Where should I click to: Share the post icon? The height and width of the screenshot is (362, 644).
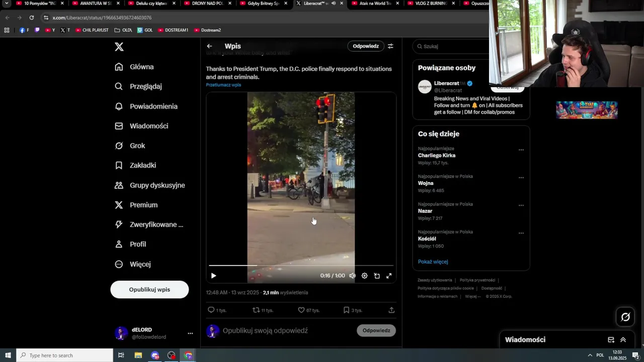click(391, 310)
